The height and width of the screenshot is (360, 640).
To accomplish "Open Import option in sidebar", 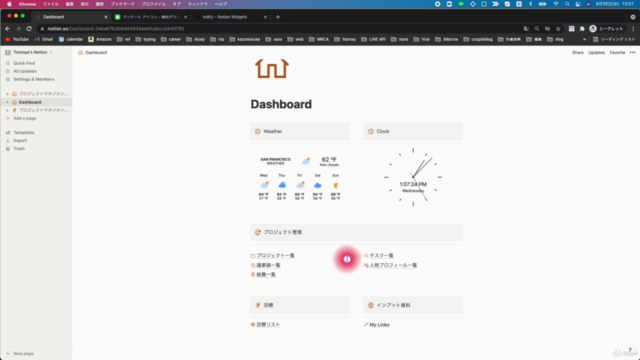I will [x=20, y=140].
